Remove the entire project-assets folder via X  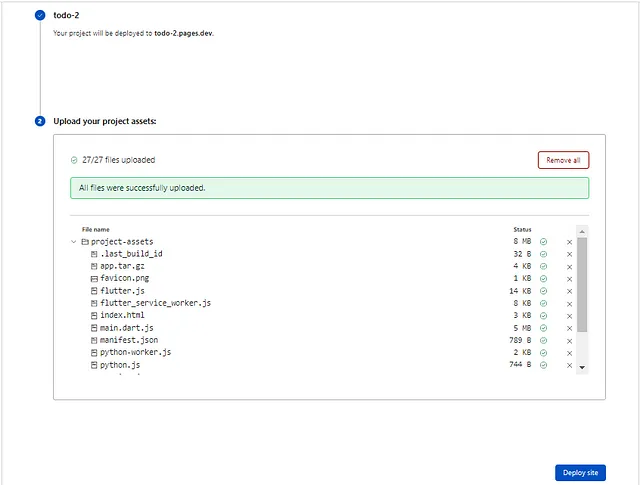coord(569,242)
